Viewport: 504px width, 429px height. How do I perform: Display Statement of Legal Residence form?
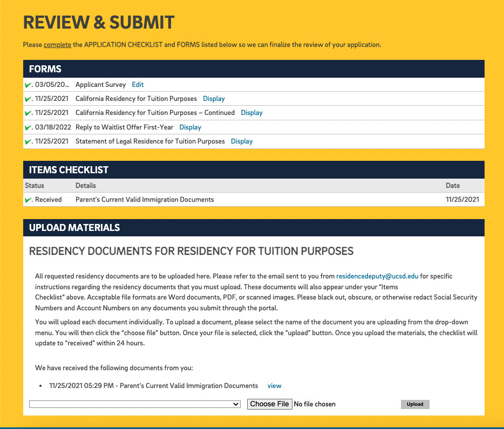(242, 141)
